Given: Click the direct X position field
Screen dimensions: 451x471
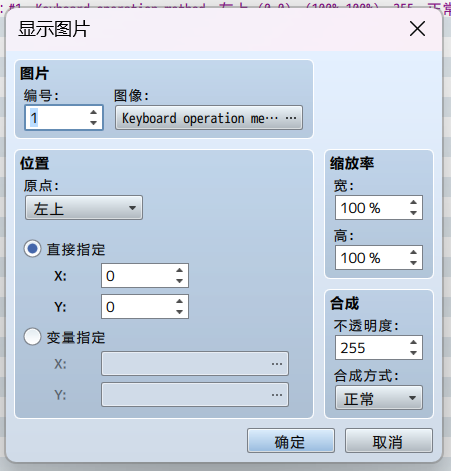Looking at the screenshot, I should tap(145, 276).
